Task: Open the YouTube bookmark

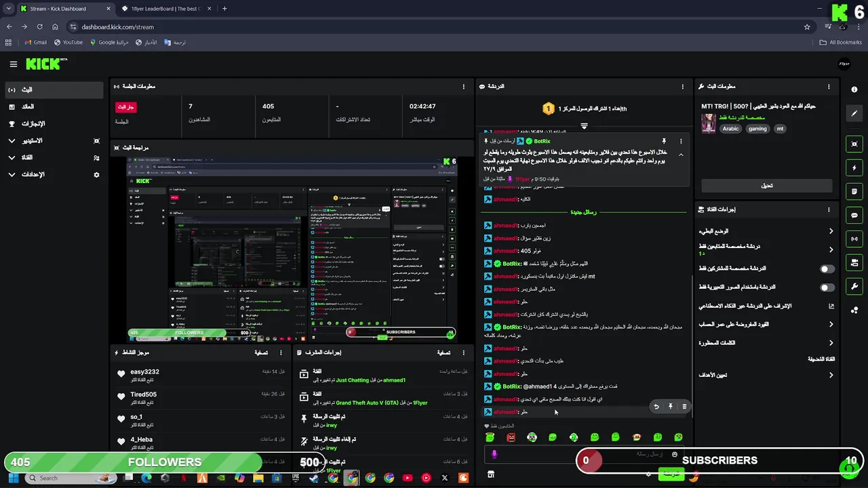Action: tap(68, 42)
